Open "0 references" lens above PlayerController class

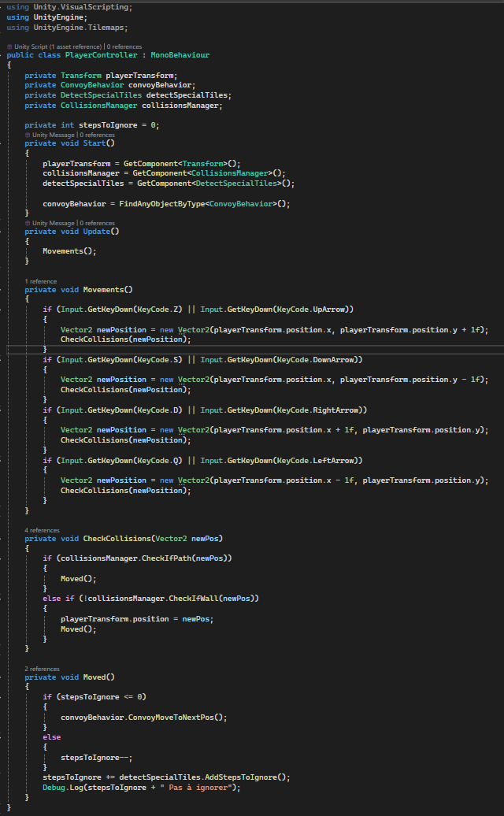tap(124, 46)
